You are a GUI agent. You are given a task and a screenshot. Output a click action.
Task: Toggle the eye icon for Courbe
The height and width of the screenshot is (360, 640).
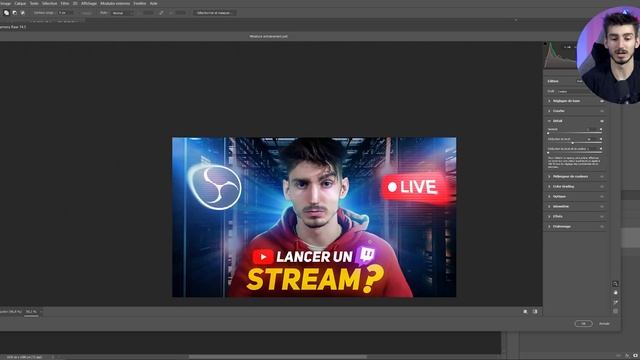click(602, 111)
